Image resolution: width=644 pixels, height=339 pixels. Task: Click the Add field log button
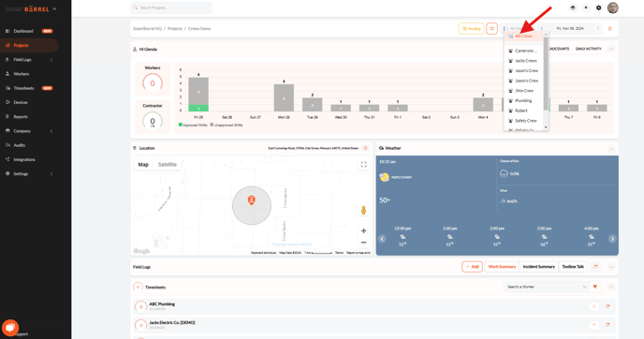pyautogui.click(x=472, y=267)
